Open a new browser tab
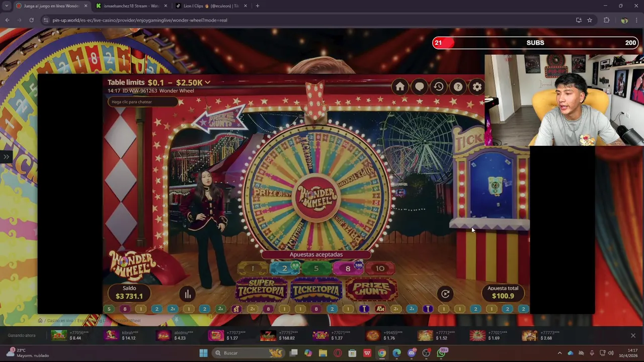644x362 pixels. 257,6
